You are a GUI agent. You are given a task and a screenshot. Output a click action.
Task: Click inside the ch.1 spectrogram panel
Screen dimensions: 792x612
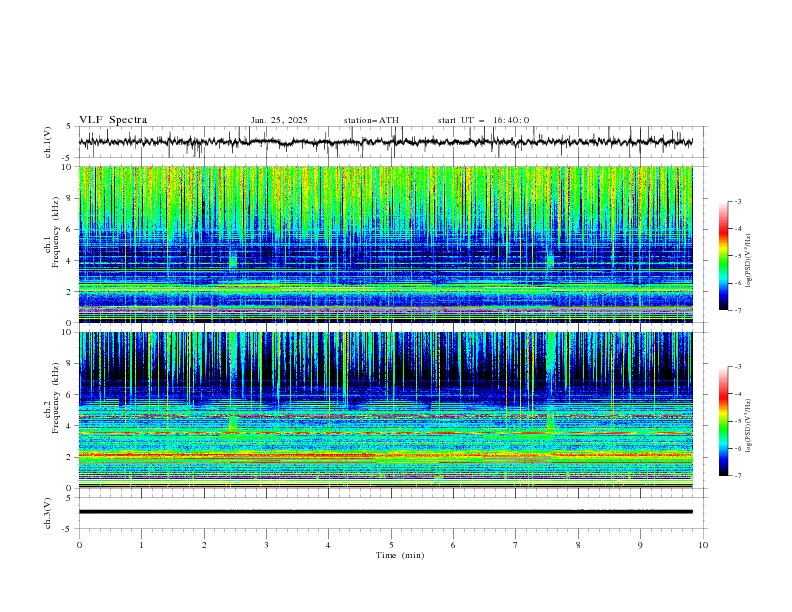tap(386, 244)
